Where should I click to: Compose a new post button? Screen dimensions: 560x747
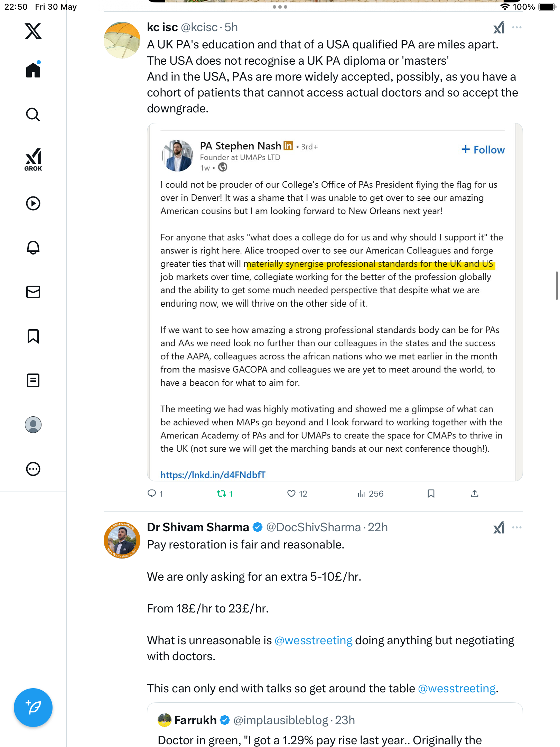33,708
